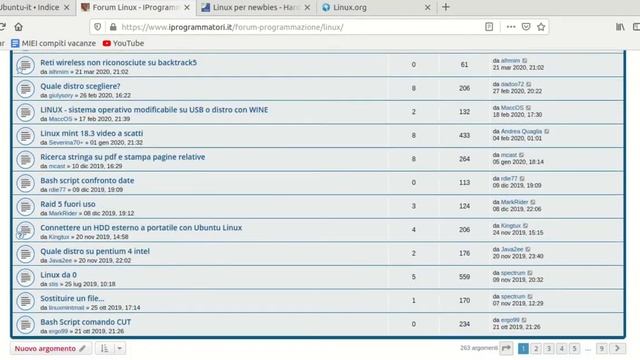Click topic icon beside 'Bash script confronto date'
The image size is (640, 360).
coord(25,183)
